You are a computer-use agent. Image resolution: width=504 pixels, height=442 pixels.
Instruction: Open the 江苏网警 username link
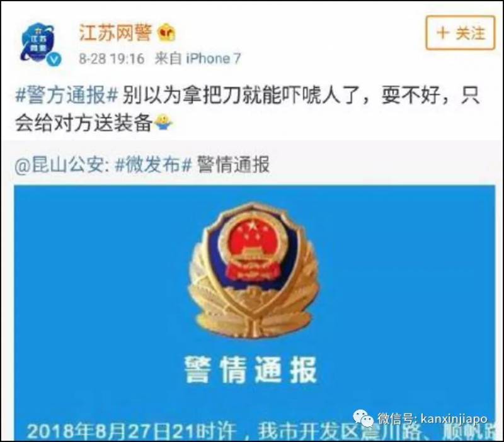point(115,33)
